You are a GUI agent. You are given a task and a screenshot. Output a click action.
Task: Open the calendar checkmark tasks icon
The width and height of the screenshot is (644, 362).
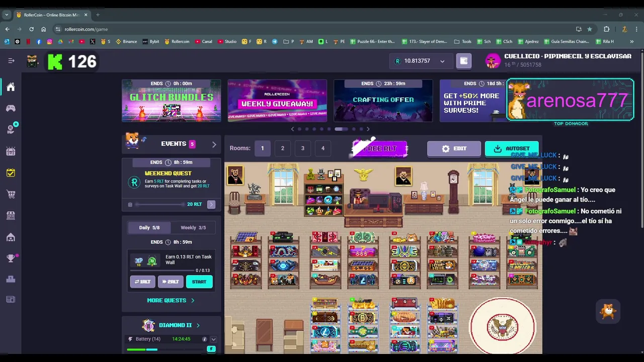(x=11, y=172)
